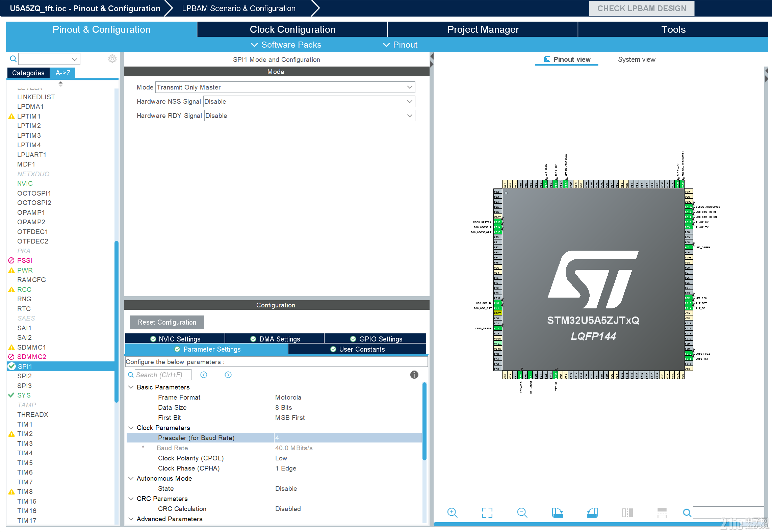Click the parameter search magnifier icon
772x532 pixels.
131,375
